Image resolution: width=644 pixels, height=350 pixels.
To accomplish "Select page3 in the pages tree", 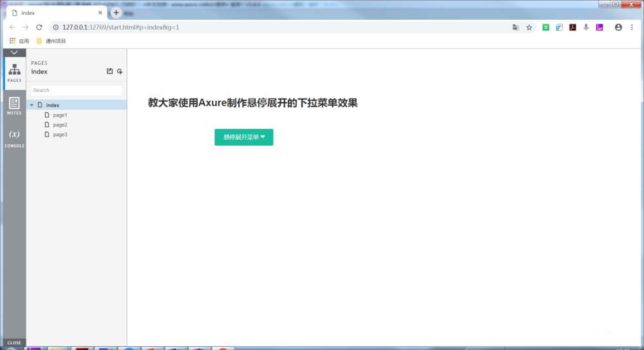I will click(x=60, y=134).
